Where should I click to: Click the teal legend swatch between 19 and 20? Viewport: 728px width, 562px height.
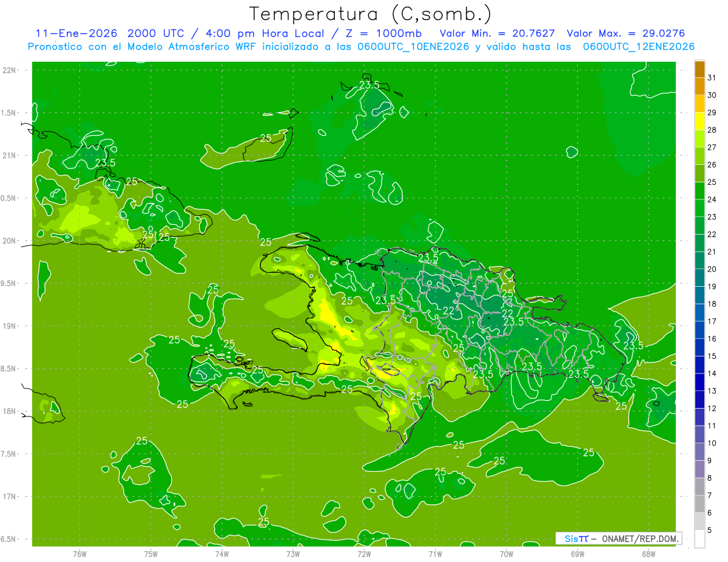coord(699,278)
